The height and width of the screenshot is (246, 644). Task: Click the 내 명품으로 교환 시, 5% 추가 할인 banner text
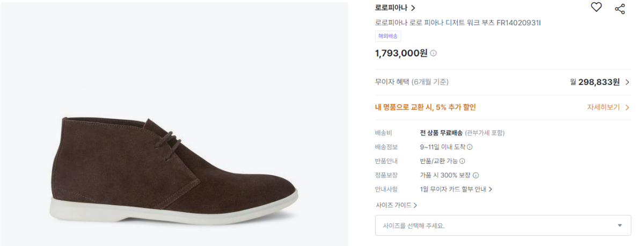(x=425, y=107)
